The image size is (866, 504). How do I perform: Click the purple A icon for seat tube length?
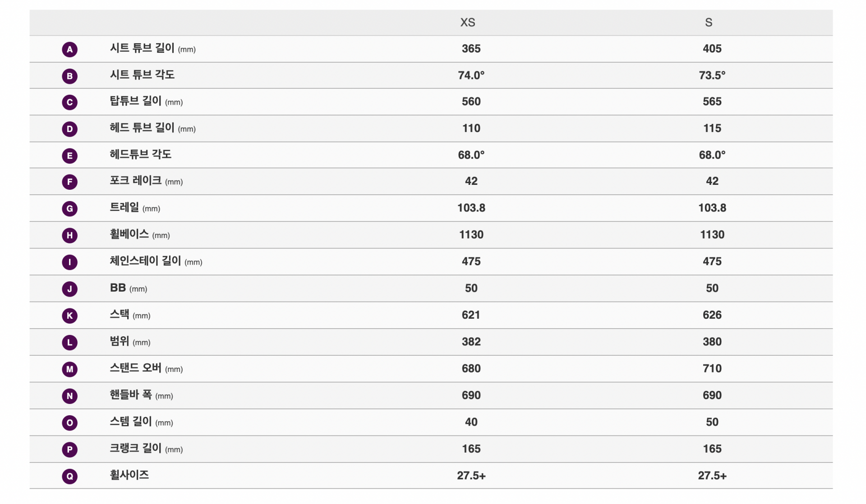click(69, 49)
